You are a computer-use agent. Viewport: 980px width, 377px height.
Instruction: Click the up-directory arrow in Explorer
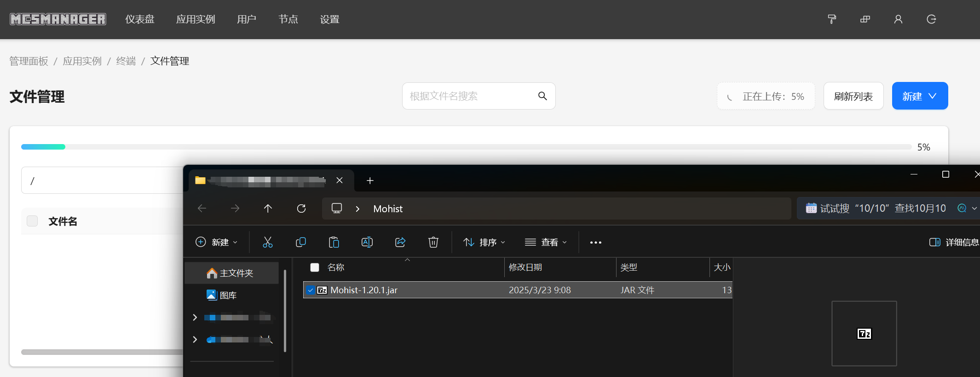click(268, 209)
